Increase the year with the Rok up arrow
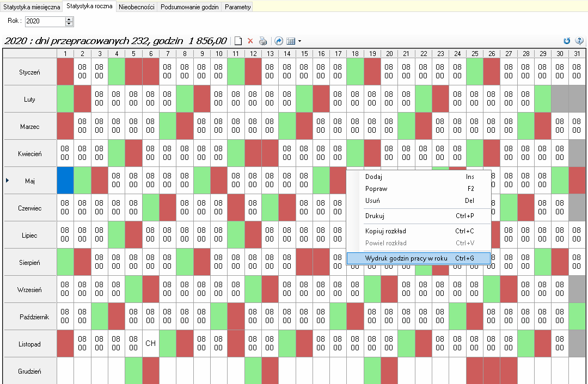This screenshot has height=384, width=588. pos(69,19)
